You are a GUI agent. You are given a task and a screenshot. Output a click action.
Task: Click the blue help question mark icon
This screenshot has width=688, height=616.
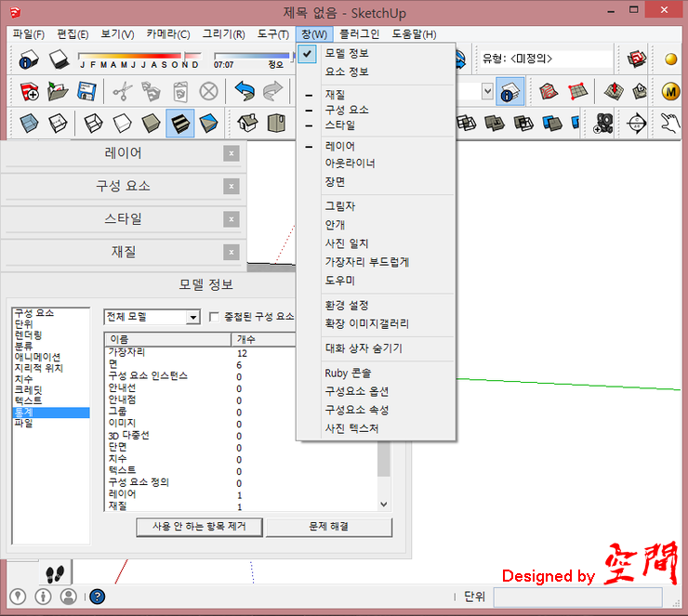[98, 596]
